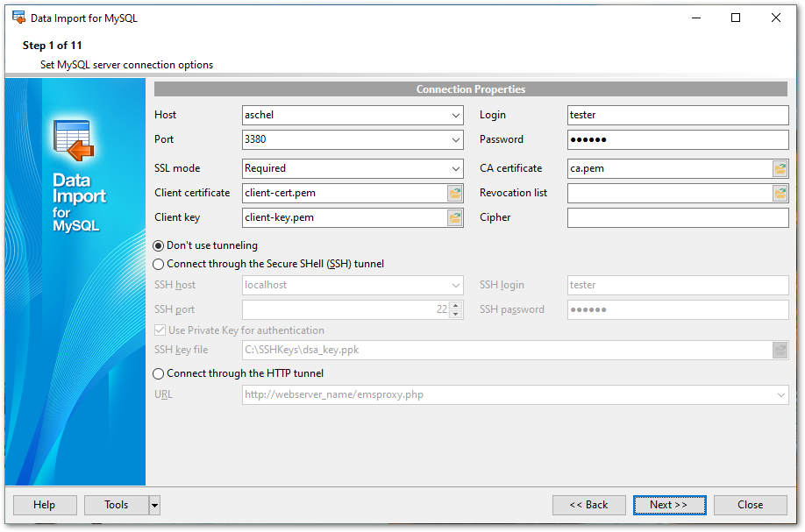Click the SSH key file path field
This screenshot has width=805, height=532.
click(x=507, y=351)
